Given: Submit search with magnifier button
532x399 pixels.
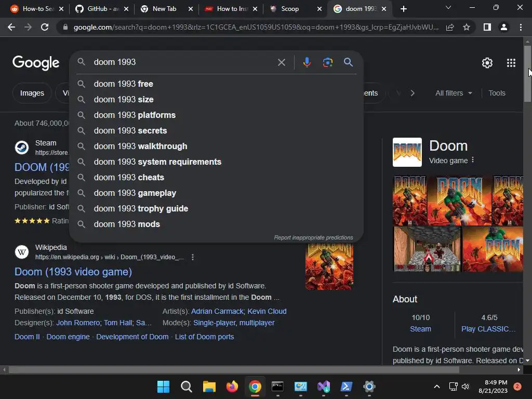Looking at the screenshot, I should click(x=348, y=62).
